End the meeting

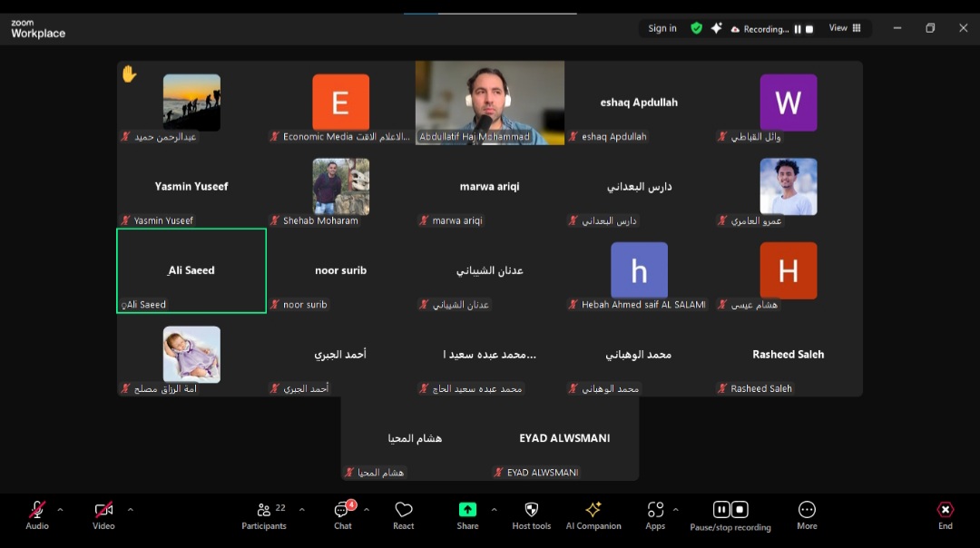click(x=945, y=514)
